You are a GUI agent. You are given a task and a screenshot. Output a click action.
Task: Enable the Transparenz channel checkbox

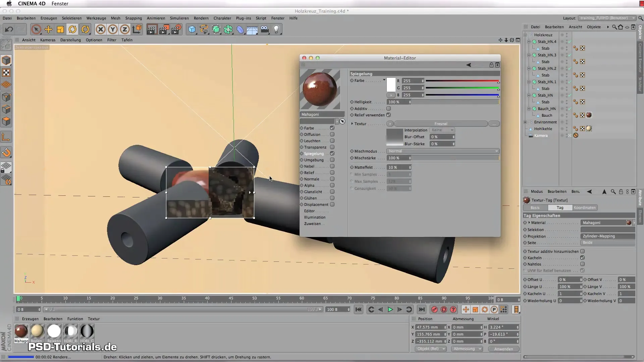(x=332, y=147)
